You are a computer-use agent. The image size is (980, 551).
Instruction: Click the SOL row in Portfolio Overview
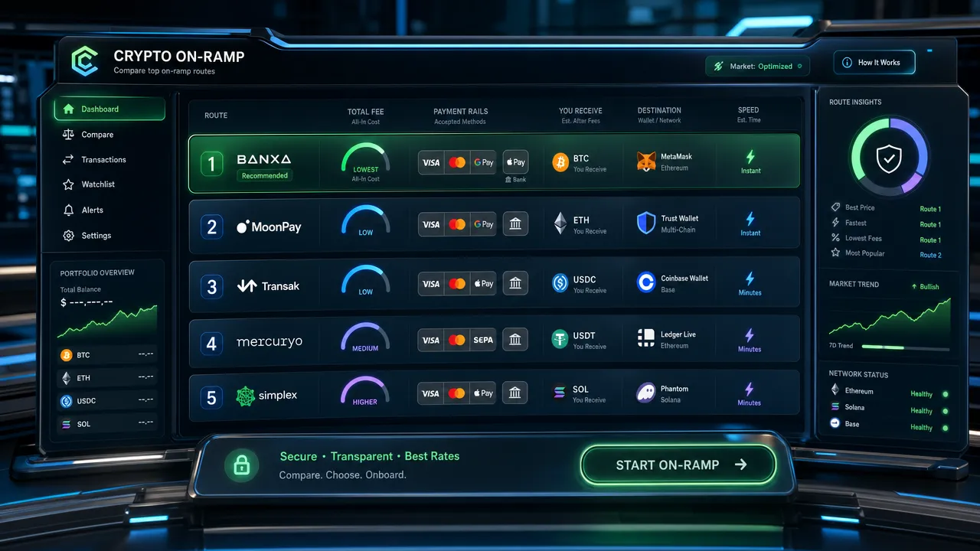[x=107, y=424]
